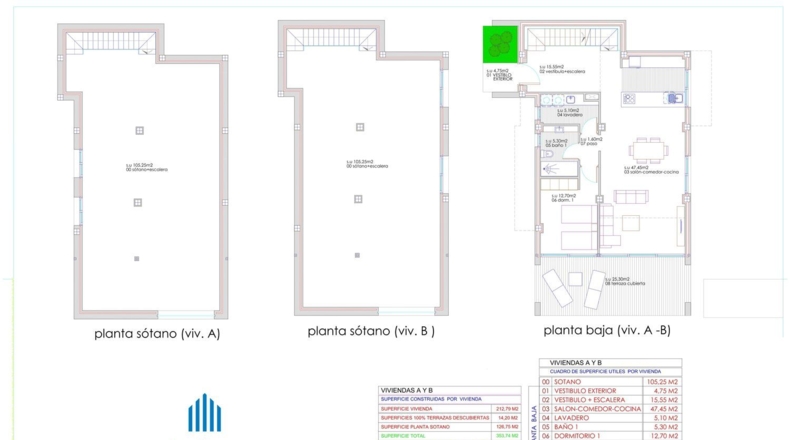Select the toilet symbol in baño 1
Viewport: 790px width, 440px height.
548,154
